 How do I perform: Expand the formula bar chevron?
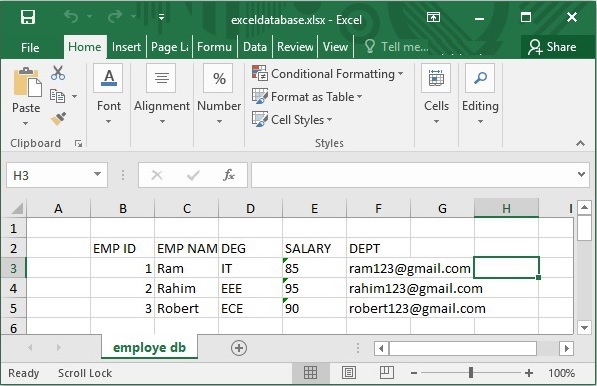click(581, 174)
